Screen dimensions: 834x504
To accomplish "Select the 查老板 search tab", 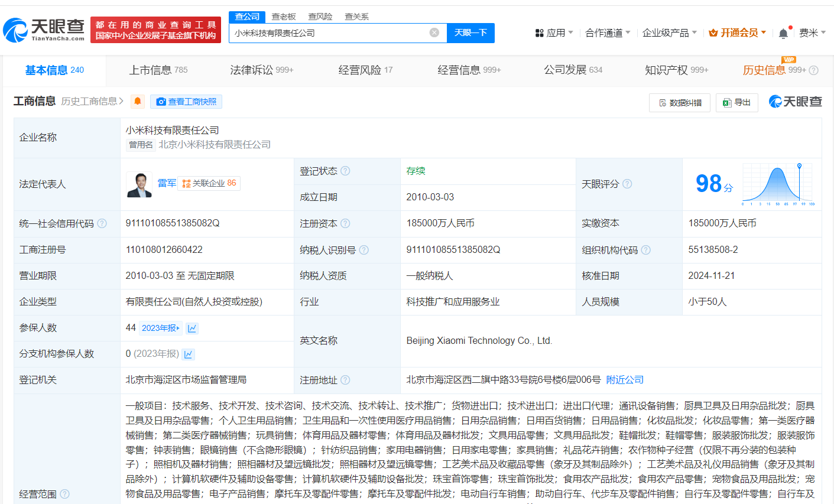I will (x=284, y=17).
